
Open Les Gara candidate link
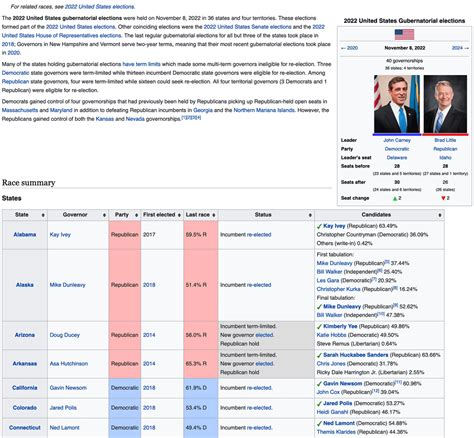point(328,281)
